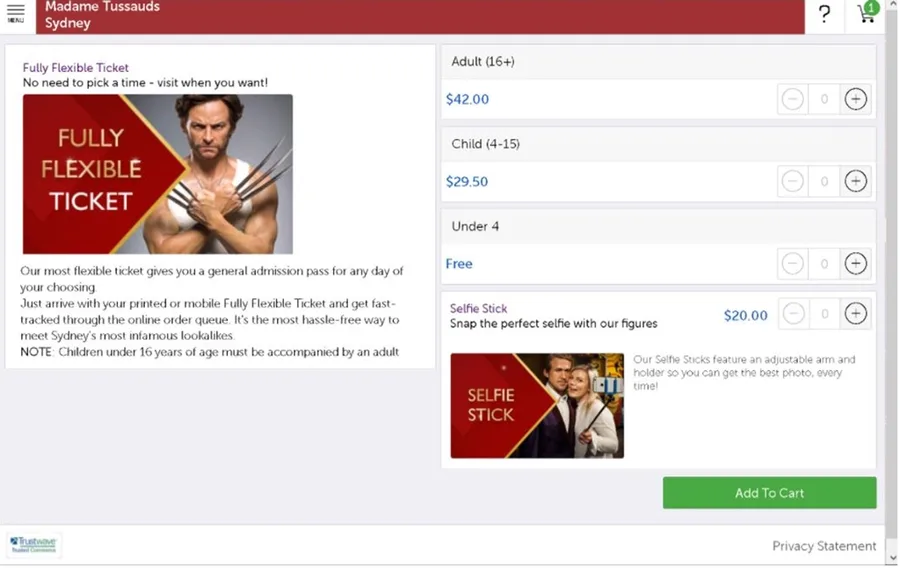The height and width of the screenshot is (568, 900).
Task: Open the Privacy Statement link
Action: click(824, 546)
